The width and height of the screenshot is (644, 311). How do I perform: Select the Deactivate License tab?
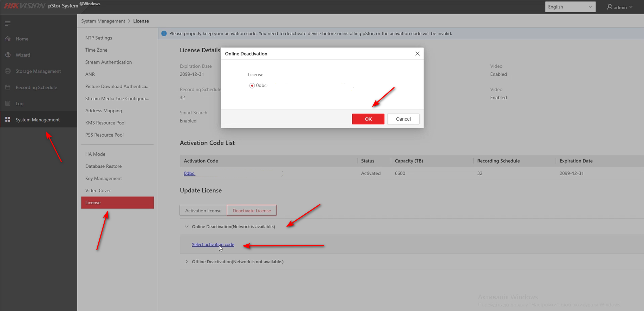coord(252,211)
